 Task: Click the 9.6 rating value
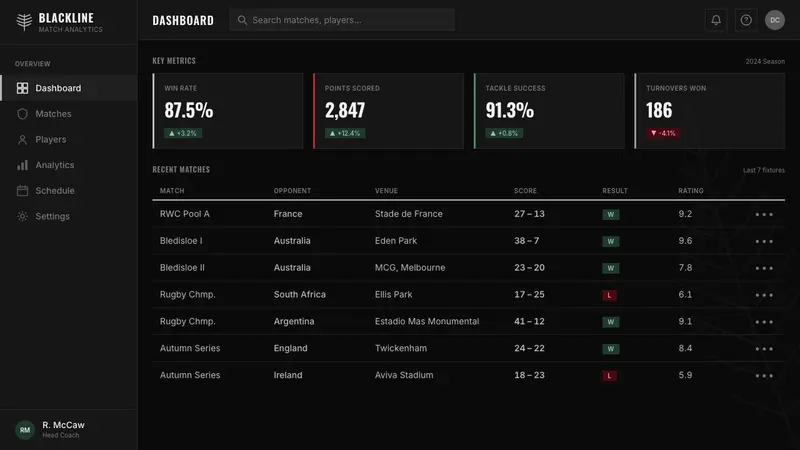685,241
